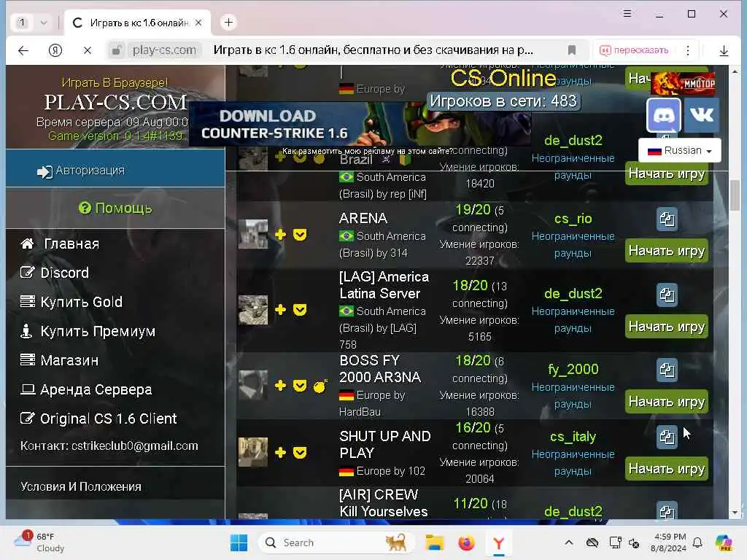Click cs_rio map name
This screenshot has width=747, height=560.
tap(573, 219)
